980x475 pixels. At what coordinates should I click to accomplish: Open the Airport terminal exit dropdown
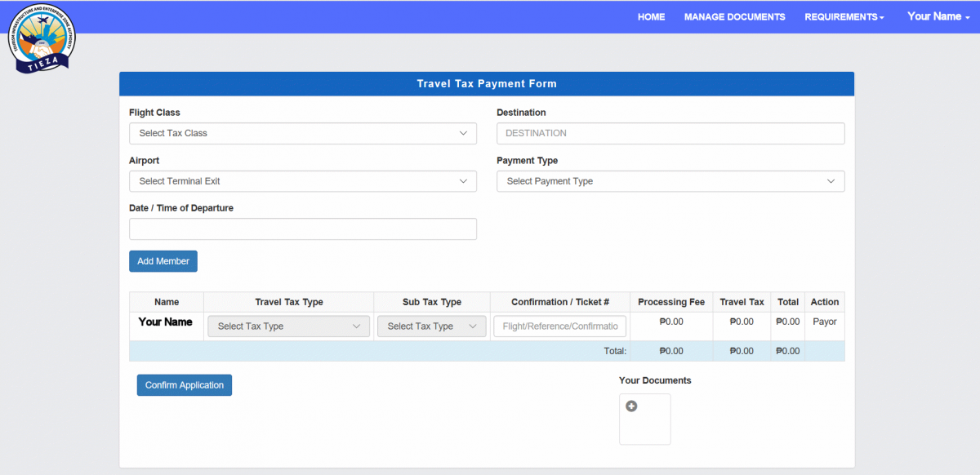(x=302, y=181)
